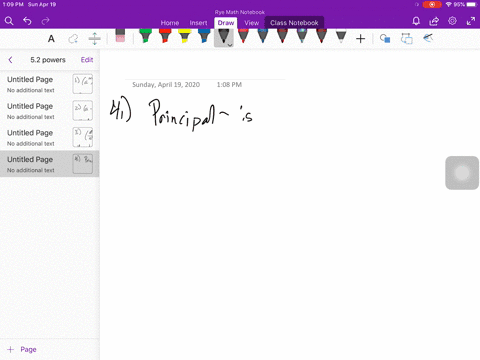Tap the 5.2 powers section title
This screenshot has width=480, height=360.
tap(48, 60)
